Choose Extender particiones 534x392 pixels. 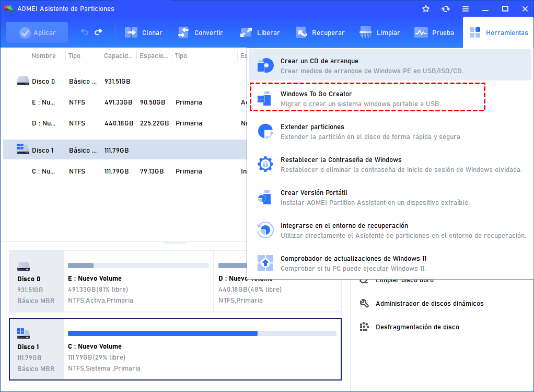tap(390, 132)
